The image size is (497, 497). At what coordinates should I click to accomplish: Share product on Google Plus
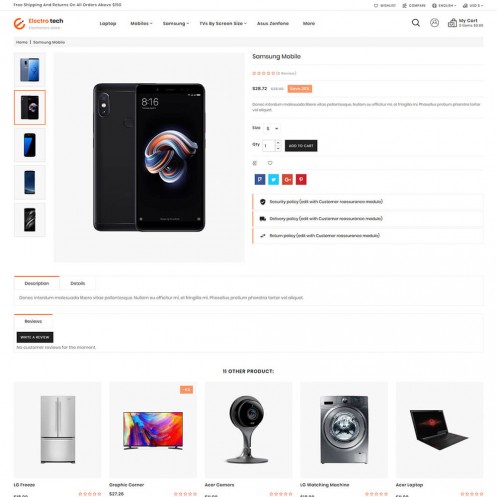(287, 179)
